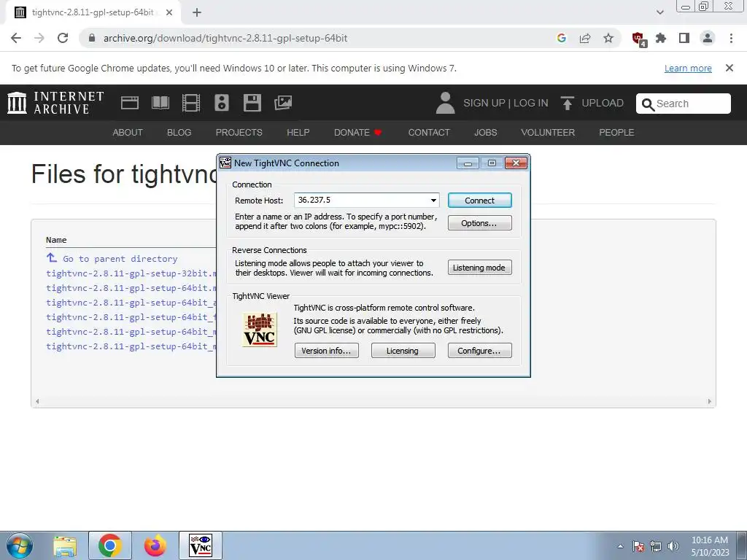
Task: Click the TightVNC Viewer taskbar icon
Action: [x=201, y=545]
